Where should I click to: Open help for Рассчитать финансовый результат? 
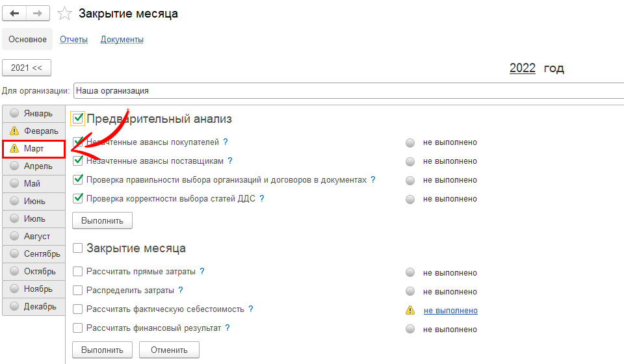click(227, 328)
